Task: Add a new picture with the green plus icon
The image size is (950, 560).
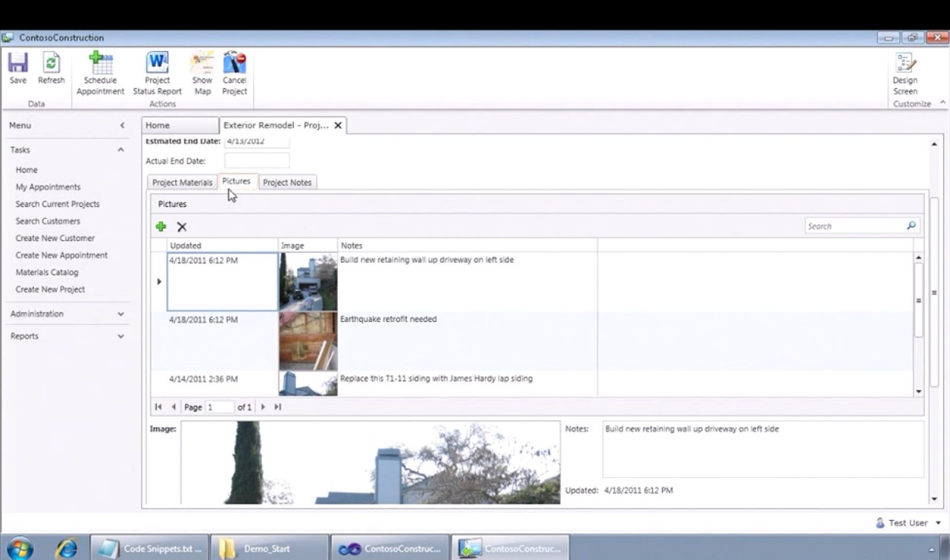Action: (x=161, y=226)
